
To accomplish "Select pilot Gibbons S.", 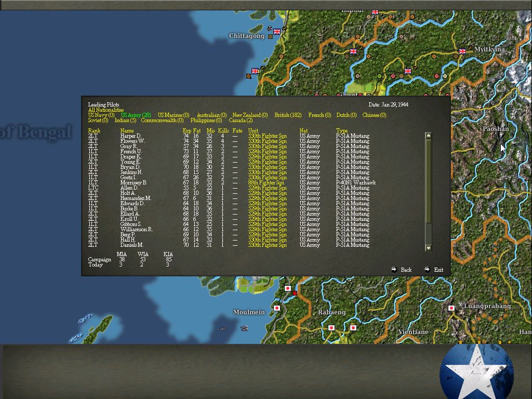I will pos(130,224).
